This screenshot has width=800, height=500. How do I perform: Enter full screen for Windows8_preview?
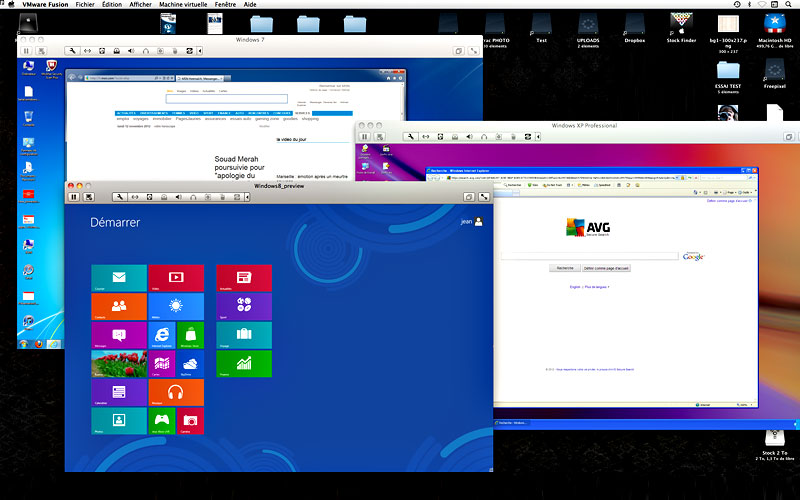pyautogui.click(x=484, y=197)
